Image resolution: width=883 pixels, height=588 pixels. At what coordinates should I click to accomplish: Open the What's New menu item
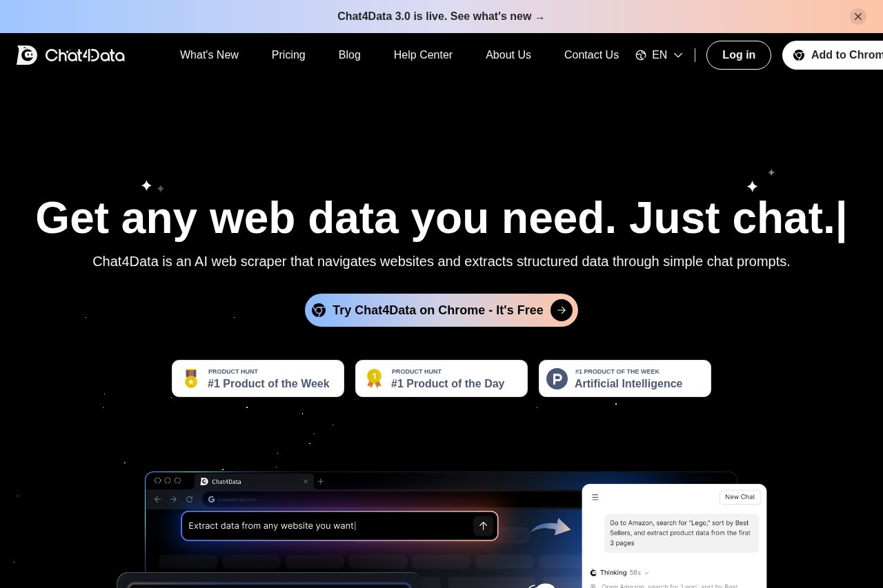pyautogui.click(x=209, y=55)
